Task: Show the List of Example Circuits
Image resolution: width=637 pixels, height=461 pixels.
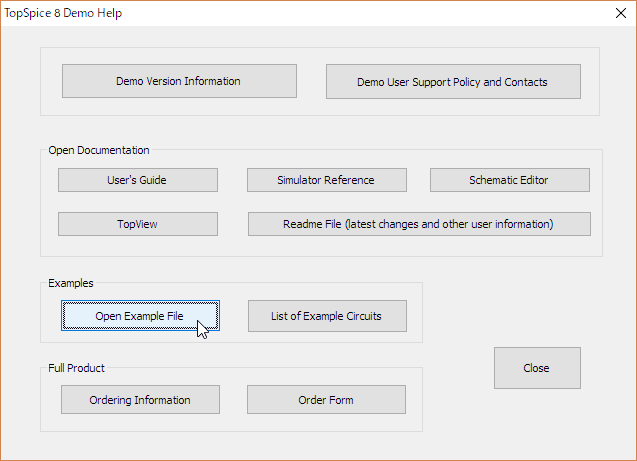Action: pos(327,316)
